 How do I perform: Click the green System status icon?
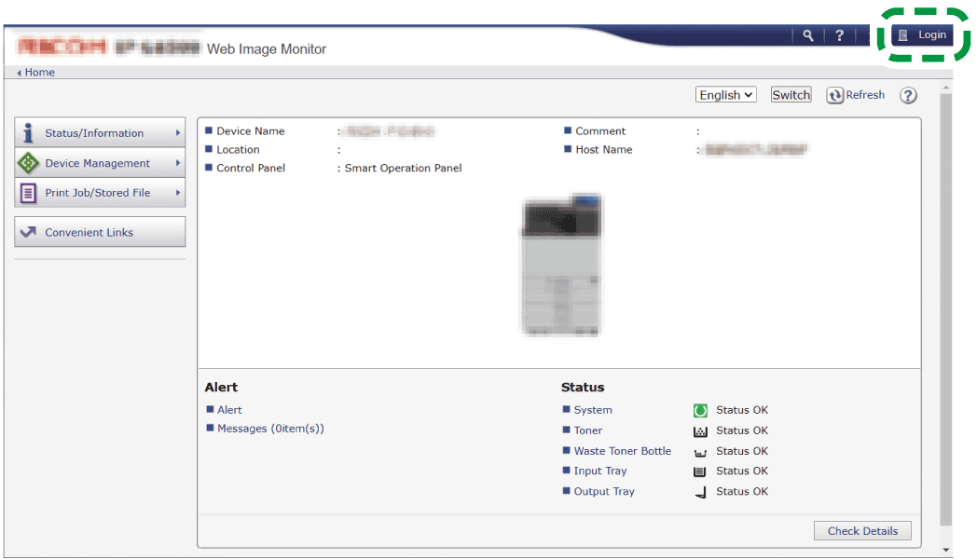pos(699,410)
